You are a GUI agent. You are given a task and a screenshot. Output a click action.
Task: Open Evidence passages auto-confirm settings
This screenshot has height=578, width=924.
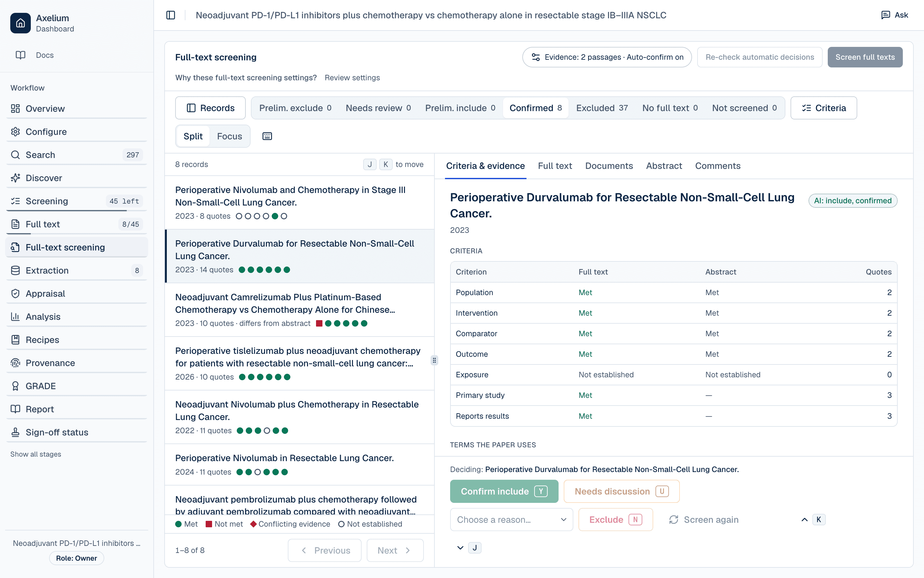pyautogui.click(x=607, y=57)
